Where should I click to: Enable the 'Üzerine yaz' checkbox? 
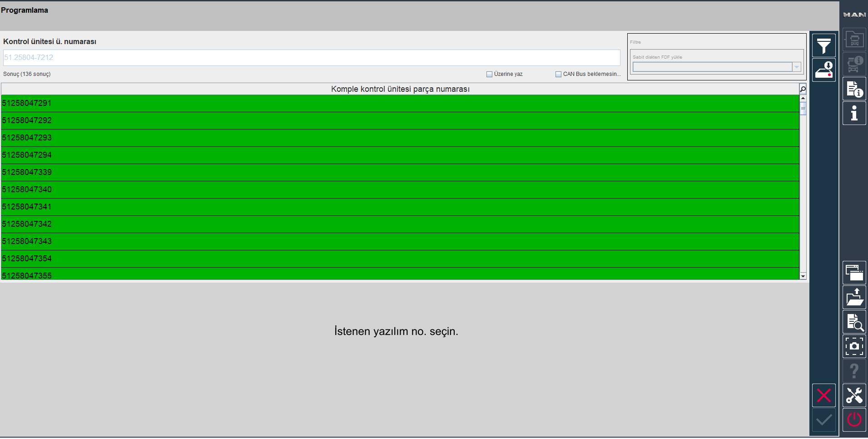pyautogui.click(x=489, y=74)
